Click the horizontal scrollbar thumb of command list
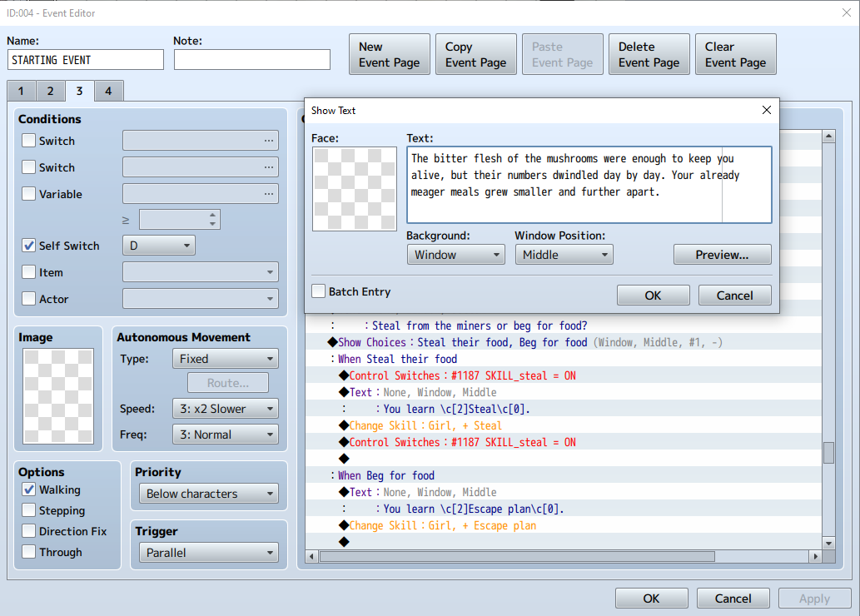The width and height of the screenshot is (860, 616). (x=517, y=556)
